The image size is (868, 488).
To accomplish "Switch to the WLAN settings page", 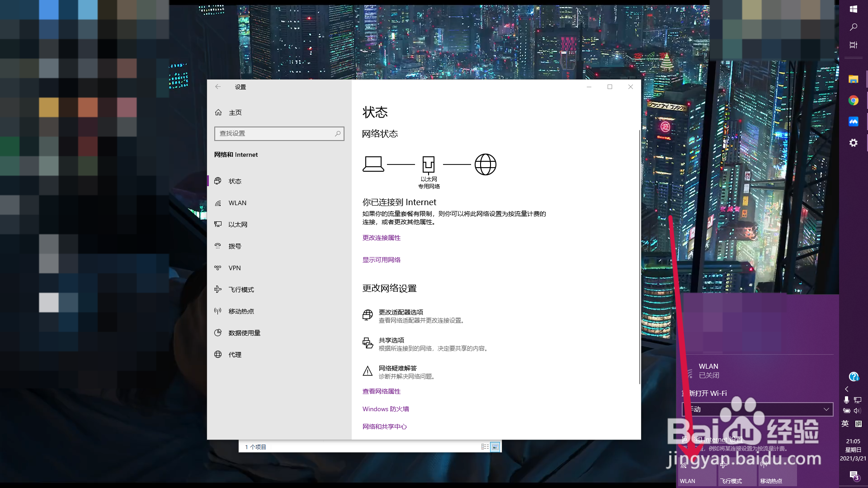I will (237, 203).
